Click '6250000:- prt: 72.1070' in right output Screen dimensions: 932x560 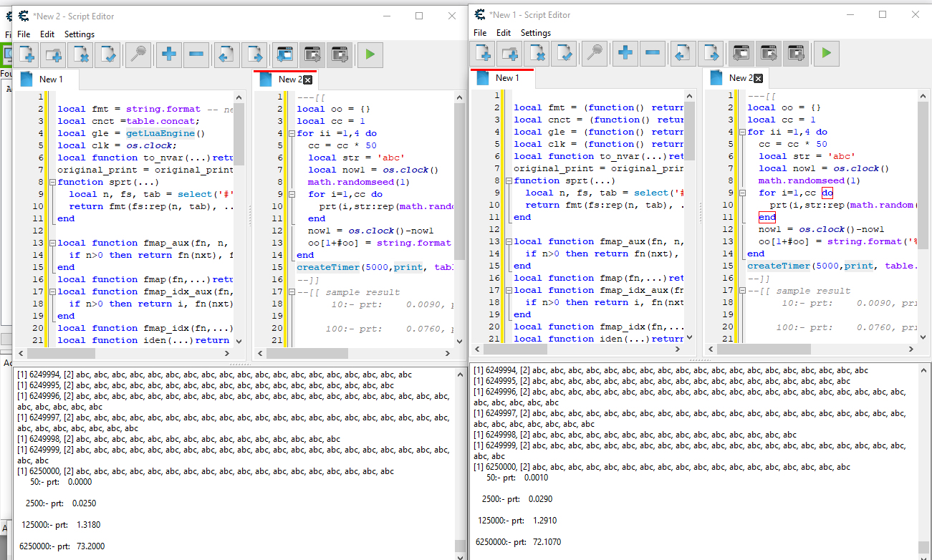coord(519,542)
